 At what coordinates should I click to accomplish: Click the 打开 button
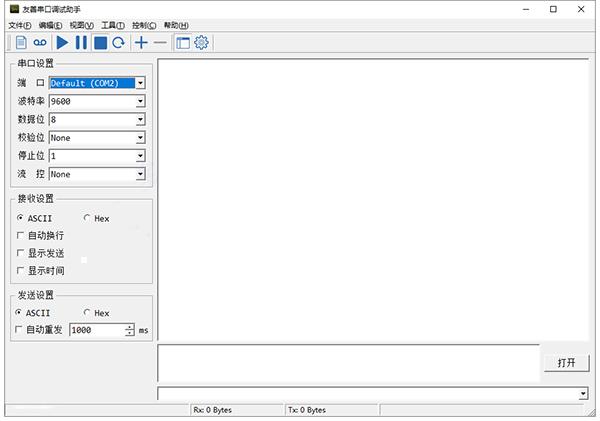(x=566, y=363)
